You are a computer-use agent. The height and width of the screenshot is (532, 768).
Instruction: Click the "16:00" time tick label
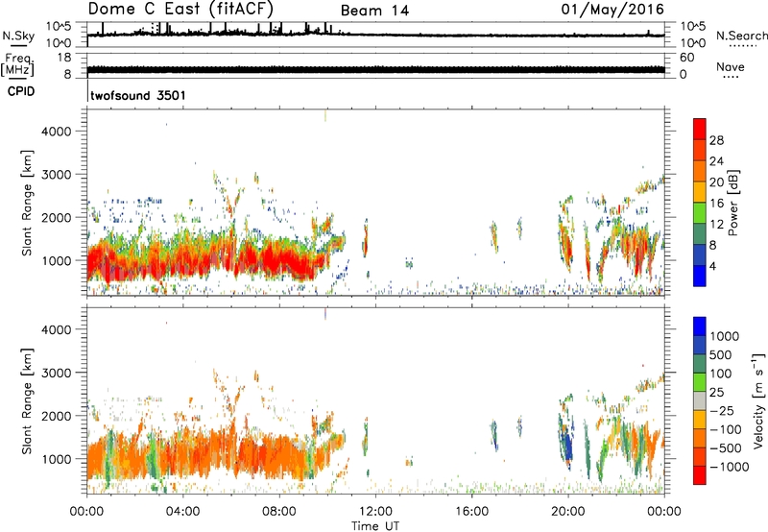(471, 512)
